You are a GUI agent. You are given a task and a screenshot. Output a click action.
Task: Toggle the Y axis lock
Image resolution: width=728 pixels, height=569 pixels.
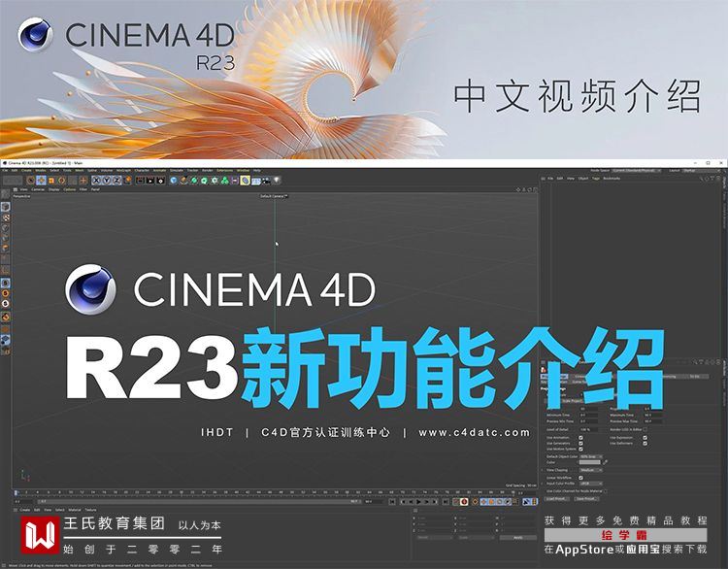(106, 181)
